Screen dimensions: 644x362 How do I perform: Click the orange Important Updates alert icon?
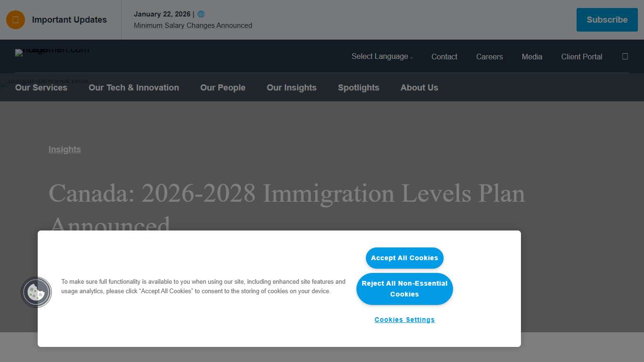coord(16,20)
